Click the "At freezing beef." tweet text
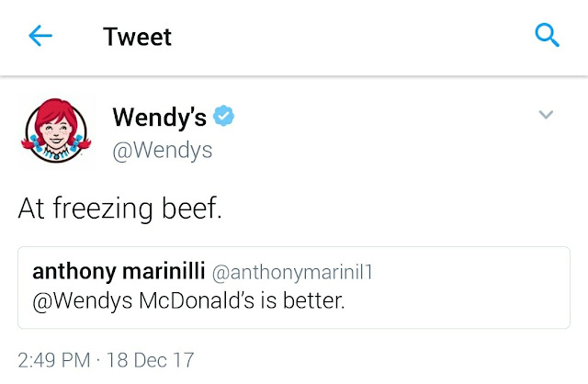The height and width of the screenshot is (384, 588). [x=119, y=209]
